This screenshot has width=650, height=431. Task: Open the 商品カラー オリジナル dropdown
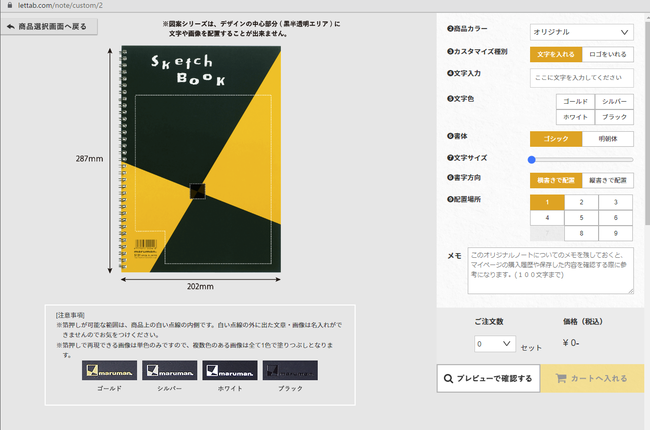[x=581, y=33]
